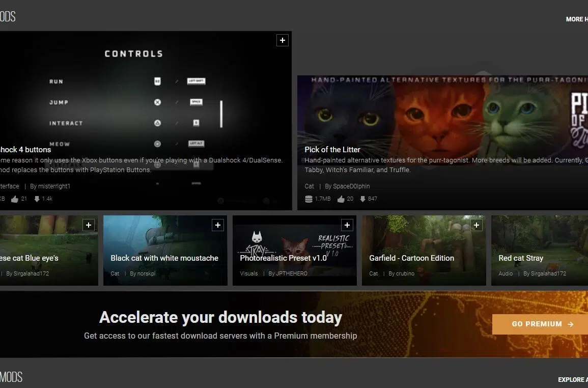This screenshot has width=588, height=388.
Task: Click the plus icon on Dualshock 4 buttons card
Action: point(282,40)
